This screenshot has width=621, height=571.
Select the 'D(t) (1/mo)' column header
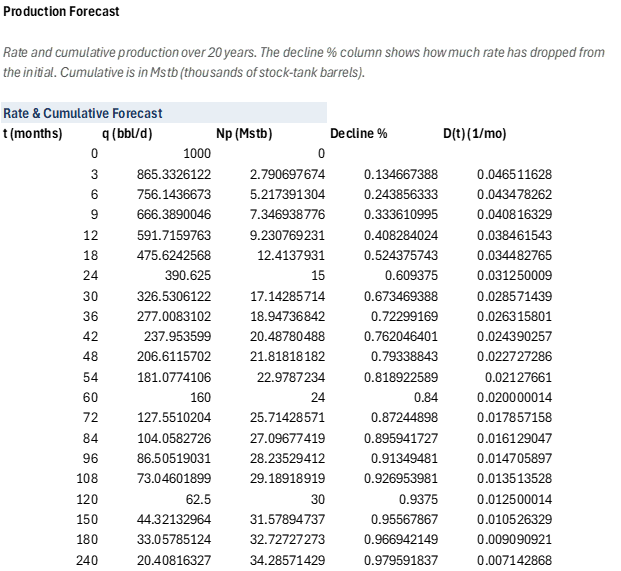474,133
